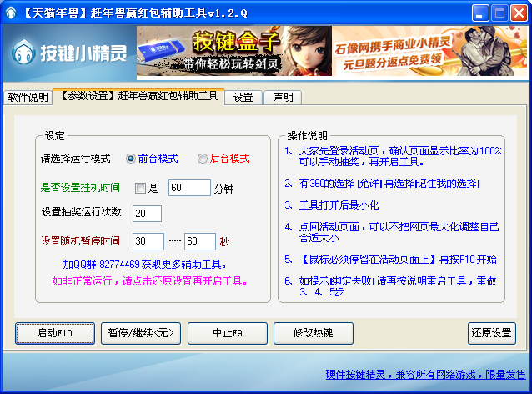532x394 pixels.
Task: Click the 还原设置 button
Action: pyautogui.click(x=492, y=333)
